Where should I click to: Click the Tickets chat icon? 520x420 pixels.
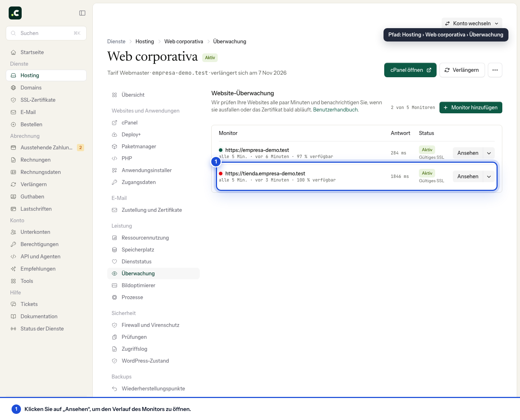[x=13, y=304]
